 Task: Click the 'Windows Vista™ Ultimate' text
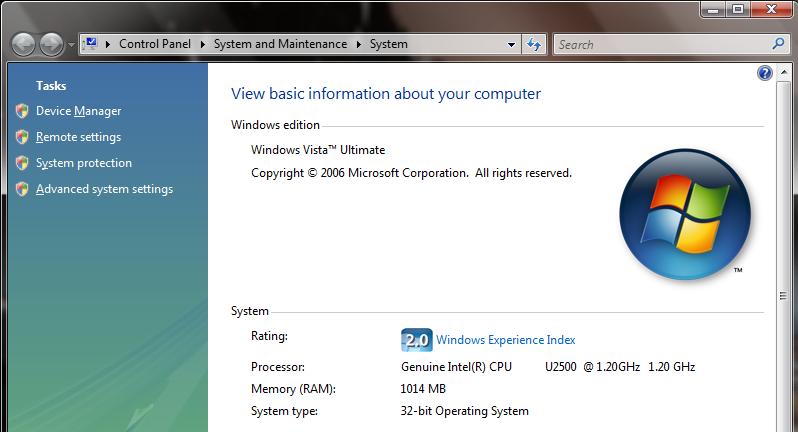tap(318, 150)
